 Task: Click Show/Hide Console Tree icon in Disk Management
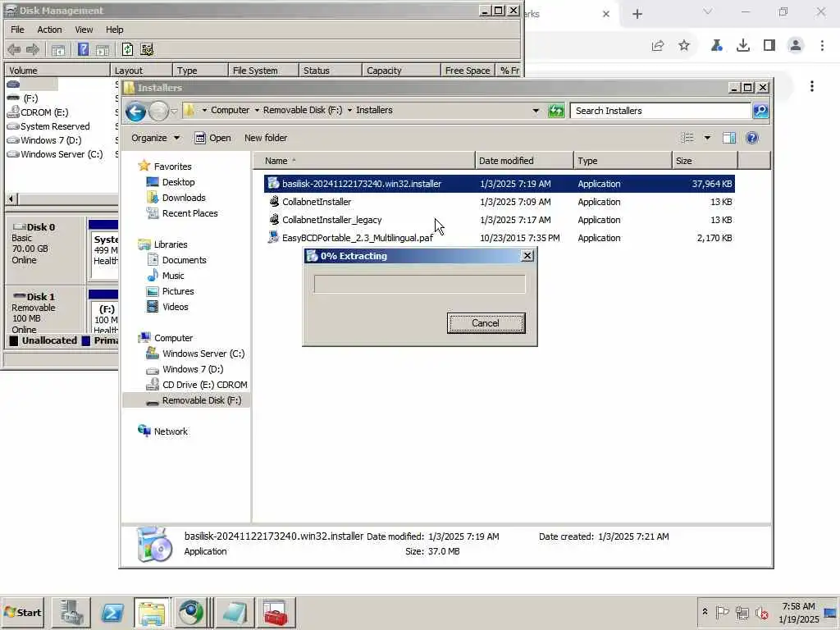[58, 50]
